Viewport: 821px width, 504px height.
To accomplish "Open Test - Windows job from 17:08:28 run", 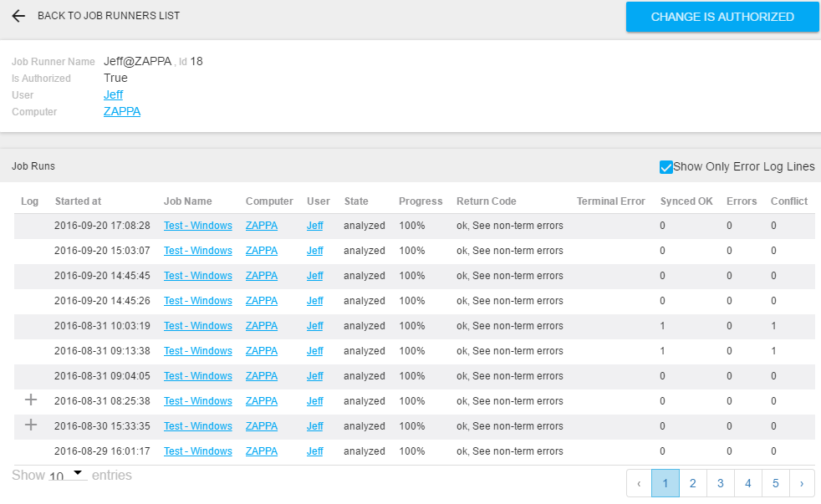I will point(197,226).
